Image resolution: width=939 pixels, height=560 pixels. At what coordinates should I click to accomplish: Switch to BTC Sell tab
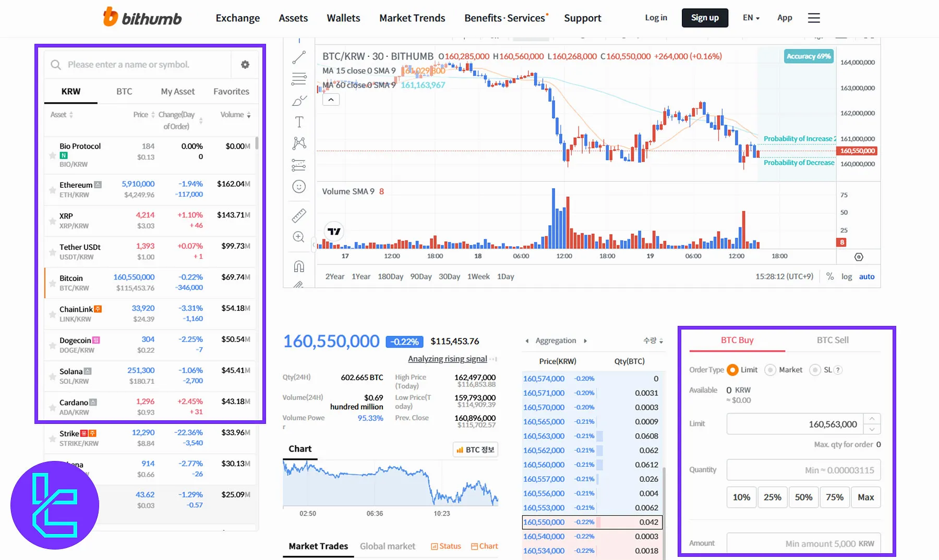833,340
